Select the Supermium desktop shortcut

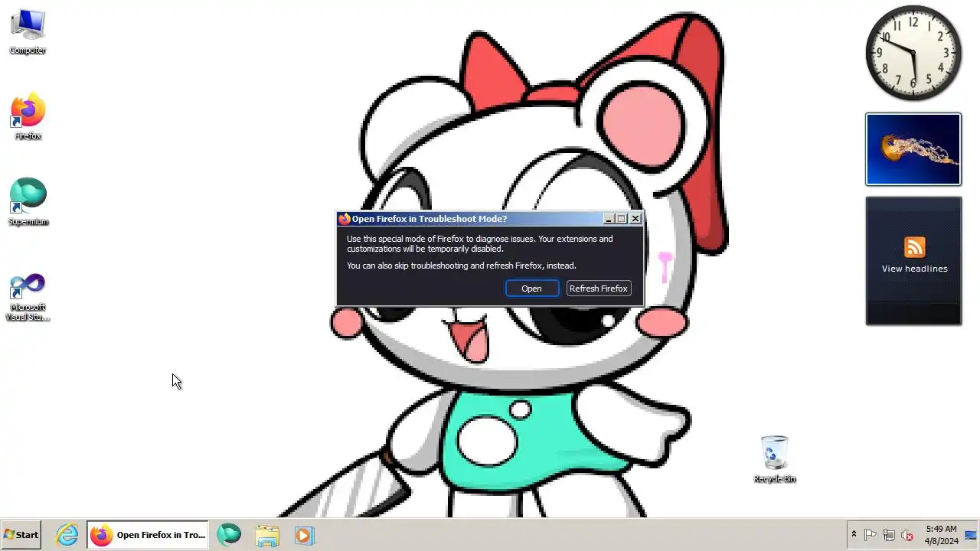click(x=28, y=203)
